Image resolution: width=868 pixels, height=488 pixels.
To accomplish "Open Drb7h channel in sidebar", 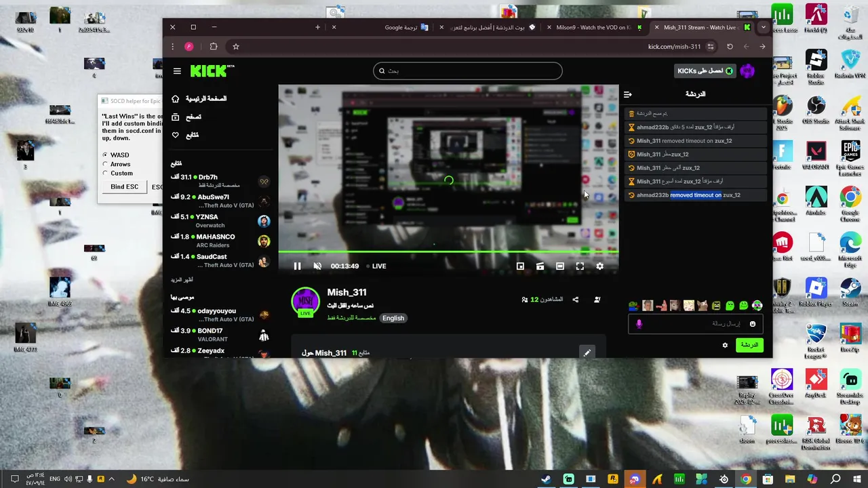I will click(221, 181).
